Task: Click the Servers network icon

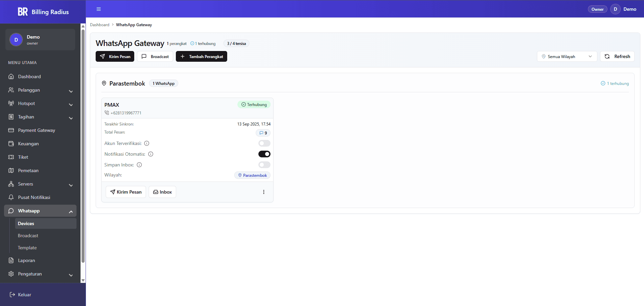Action: coord(11,184)
